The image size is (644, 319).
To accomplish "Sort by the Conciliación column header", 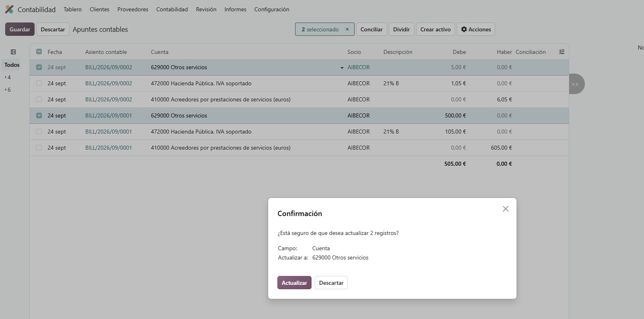I will pos(531,52).
